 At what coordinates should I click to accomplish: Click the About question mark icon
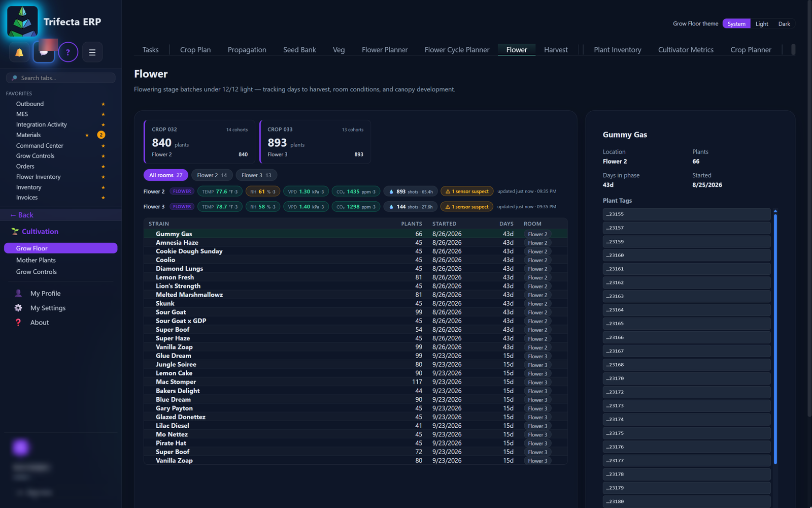point(18,323)
